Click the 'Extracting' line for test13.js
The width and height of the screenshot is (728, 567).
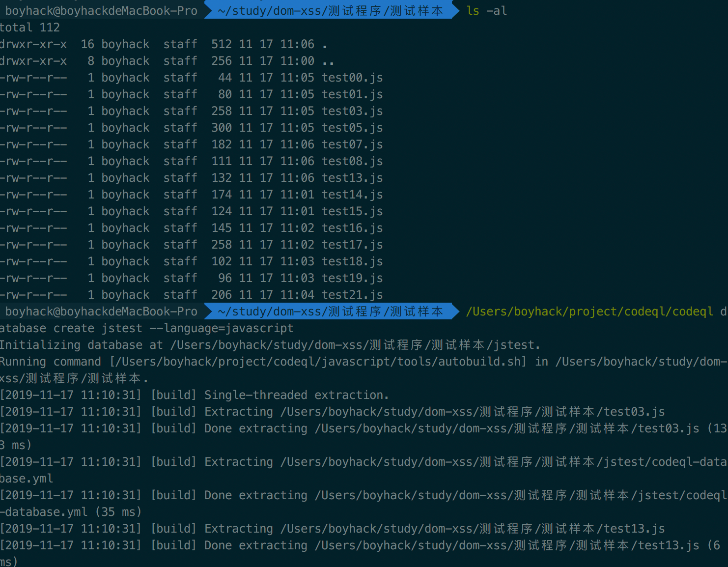[333, 529]
